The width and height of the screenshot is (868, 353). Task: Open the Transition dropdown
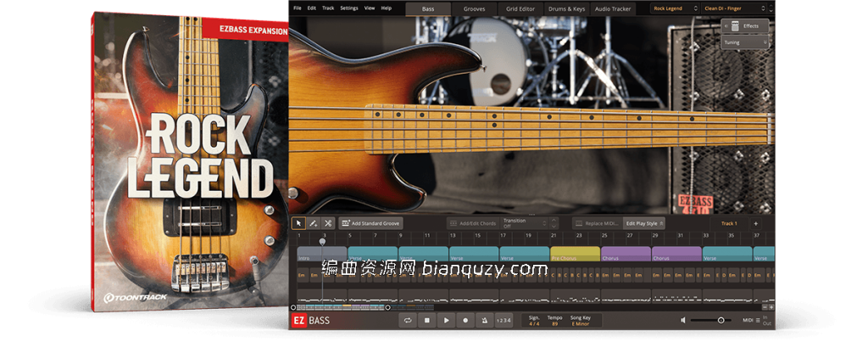pos(524,223)
